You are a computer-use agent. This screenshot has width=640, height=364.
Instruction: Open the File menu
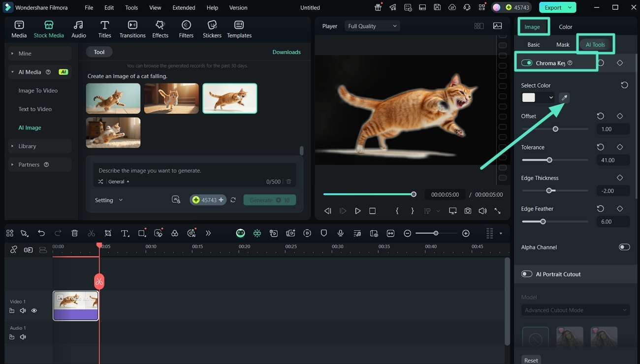(x=89, y=7)
